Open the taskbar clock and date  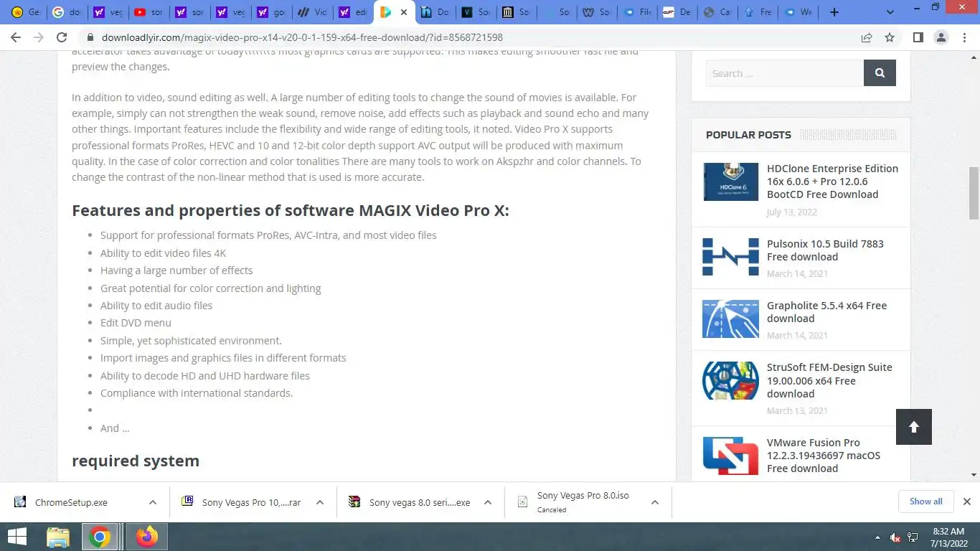point(948,537)
